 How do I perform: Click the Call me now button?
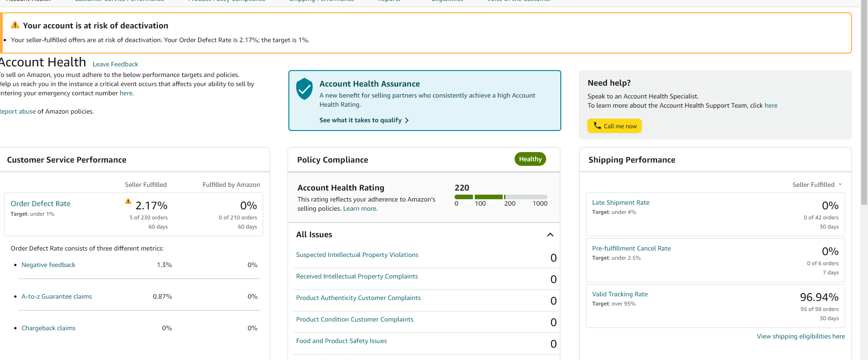click(x=614, y=126)
